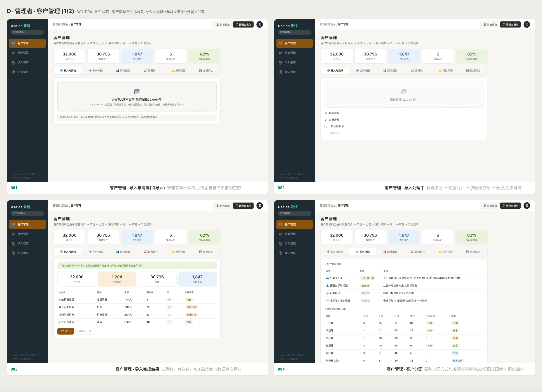In frame D02, click the 录入引擎 sidebar icon
This screenshot has width=542, height=392.
click(280, 62)
